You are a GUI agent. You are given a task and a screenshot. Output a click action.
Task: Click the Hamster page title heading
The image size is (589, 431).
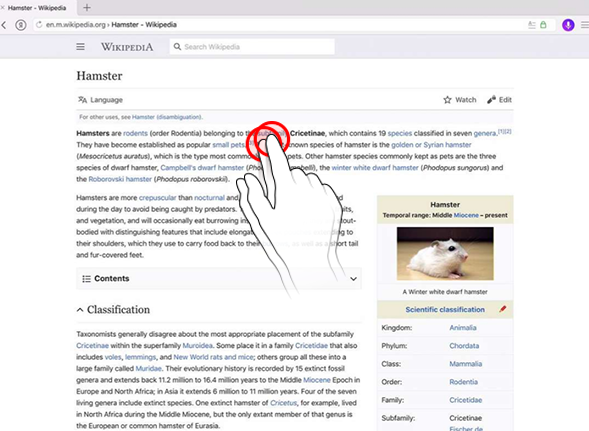100,76
